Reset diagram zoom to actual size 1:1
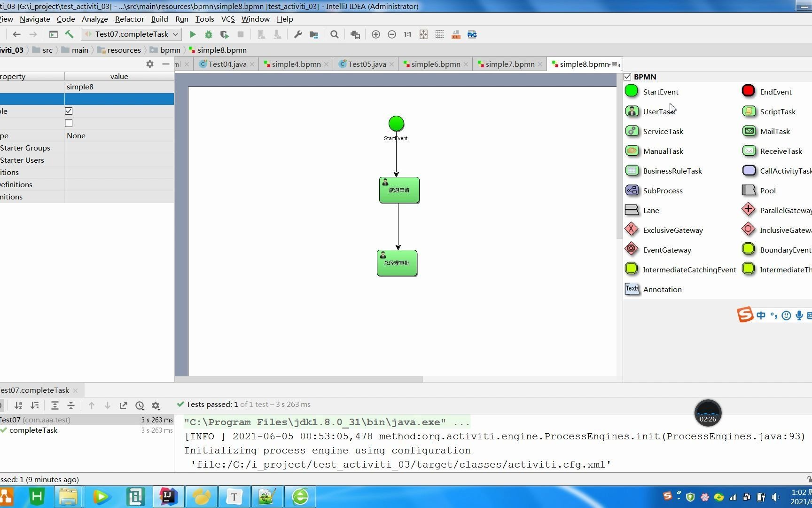 408,34
